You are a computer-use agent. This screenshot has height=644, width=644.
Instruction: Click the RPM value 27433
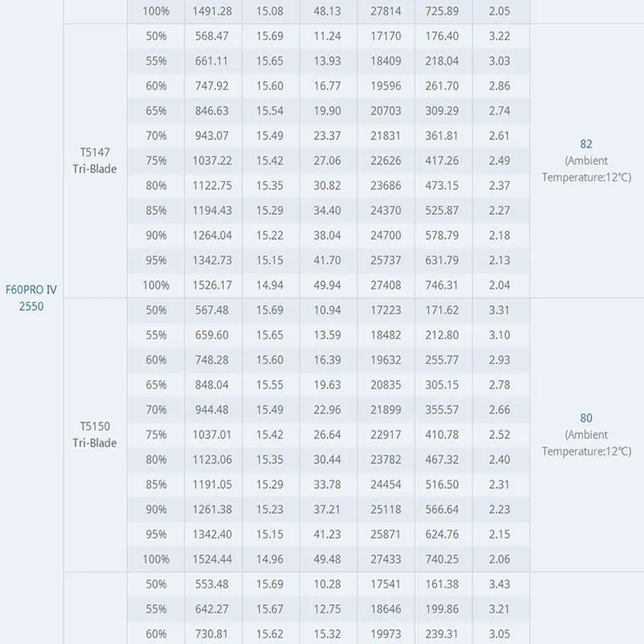point(386,559)
